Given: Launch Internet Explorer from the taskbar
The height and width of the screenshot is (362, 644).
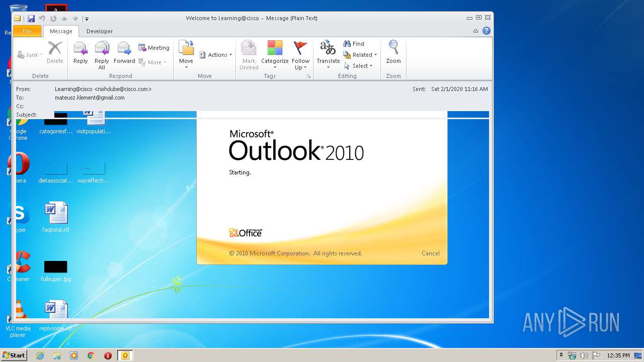Looking at the screenshot, I should [40, 355].
